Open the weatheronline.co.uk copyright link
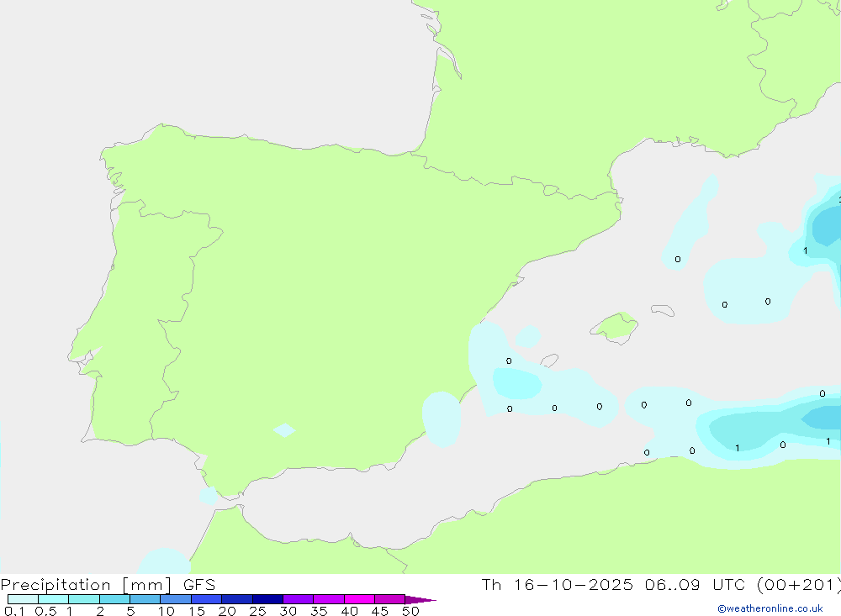 (x=770, y=608)
